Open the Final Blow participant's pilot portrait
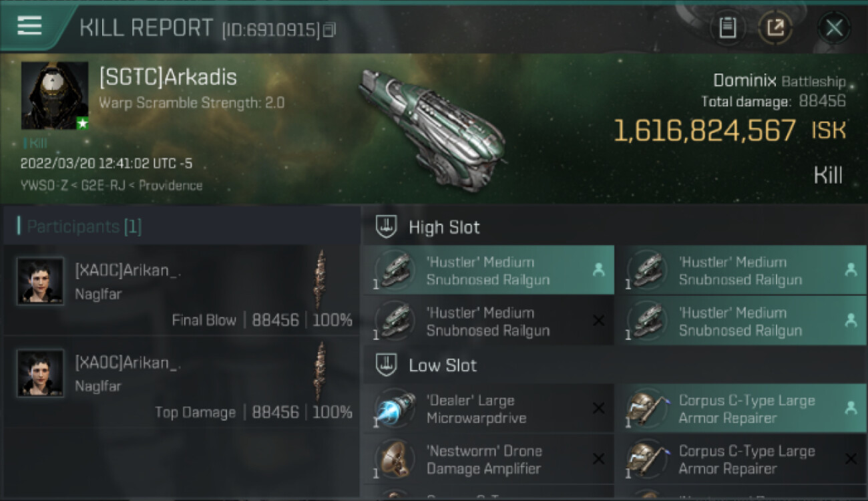Screen dimensions: 868x501 [x=40, y=281]
